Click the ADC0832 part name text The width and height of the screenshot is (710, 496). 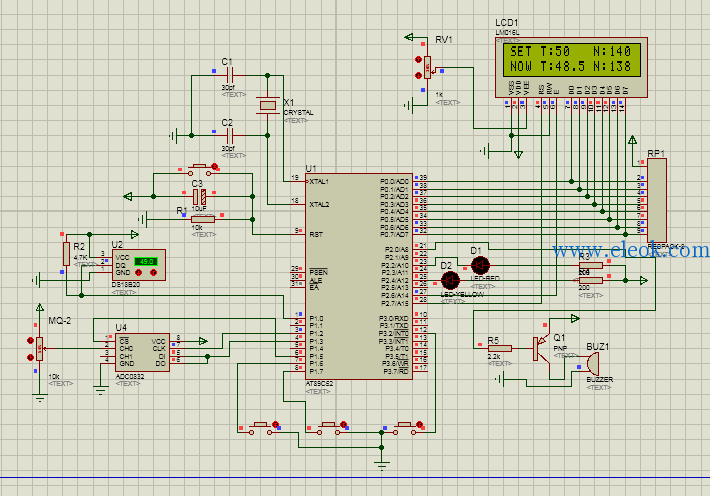(x=130, y=376)
